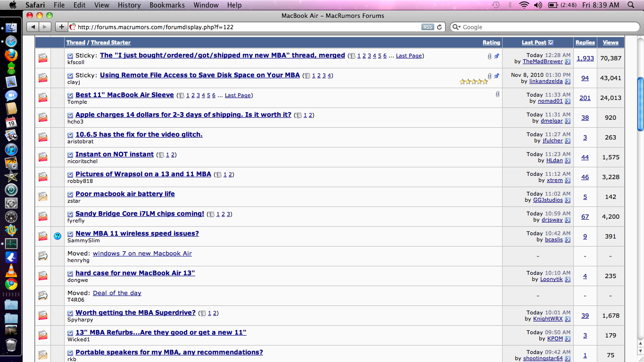644x362 pixels.
Task: Launch VLC cone icon
Action: [x=11, y=271]
